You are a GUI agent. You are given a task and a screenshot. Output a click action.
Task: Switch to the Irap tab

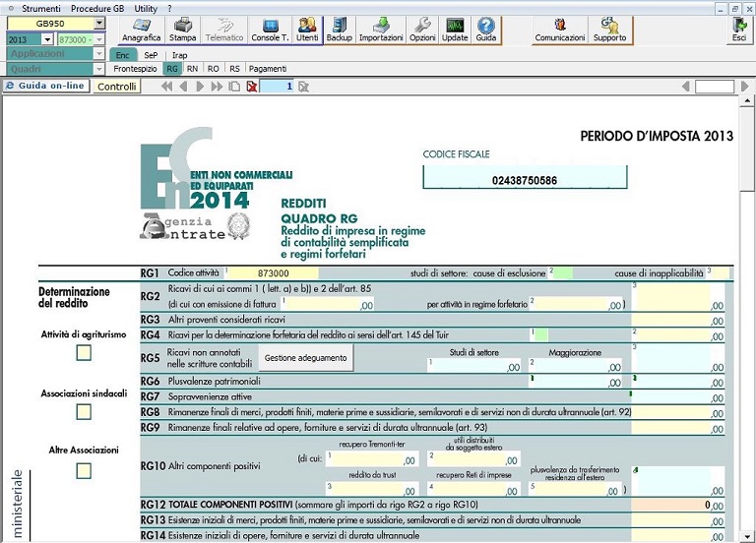179,55
